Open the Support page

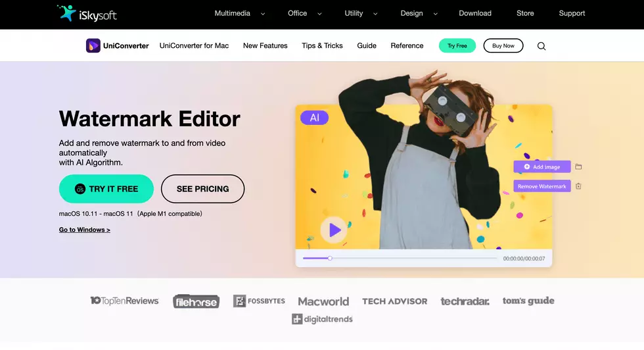pyautogui.click(x=572, y=13)
